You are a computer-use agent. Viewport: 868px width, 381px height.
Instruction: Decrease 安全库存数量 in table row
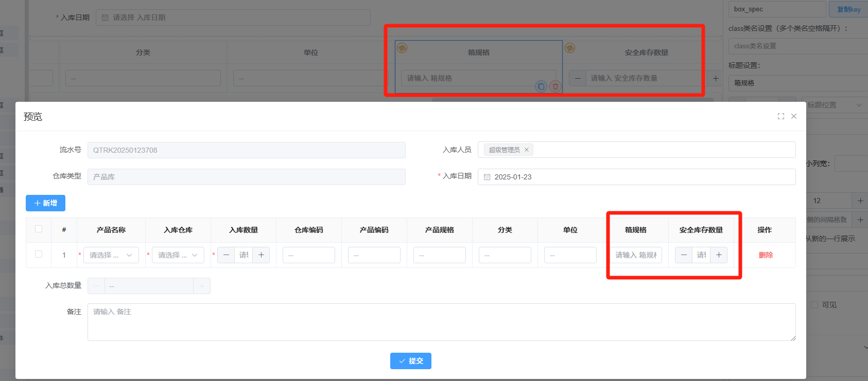pyautogui.click(x=684, y=255)
